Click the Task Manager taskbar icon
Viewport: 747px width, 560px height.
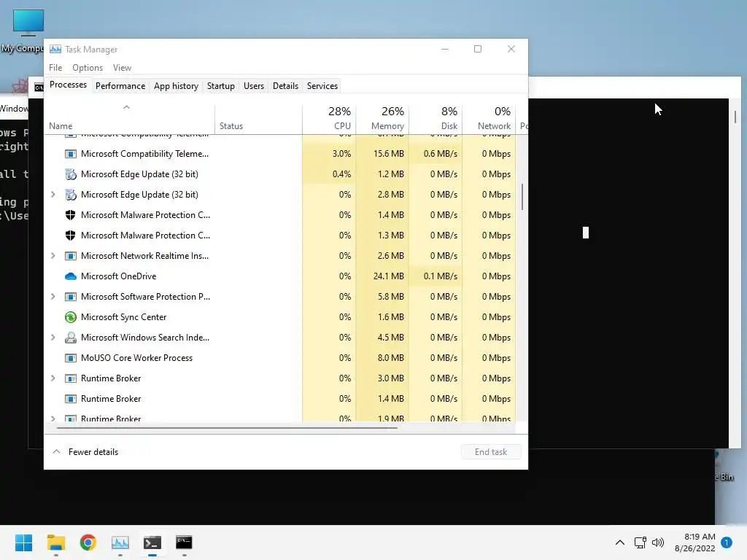click(120, 542)
